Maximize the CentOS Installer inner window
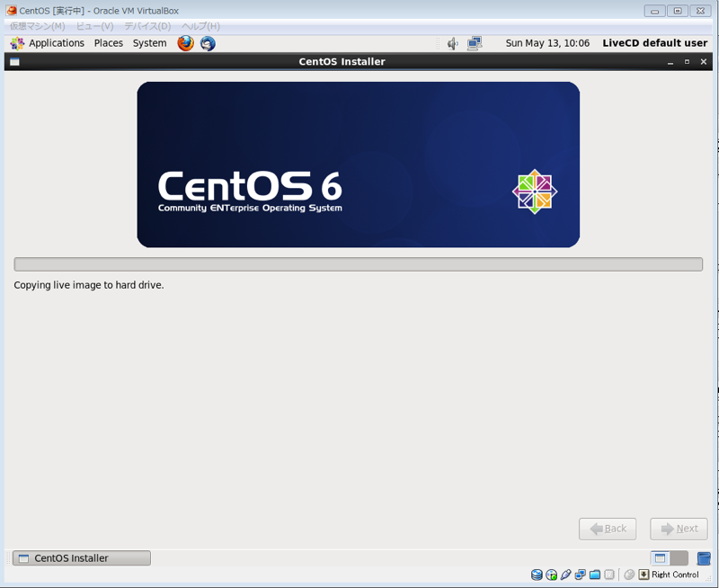The width and height of the screenshot is (719, 588). pyautogui.click(x=687, y=62)
